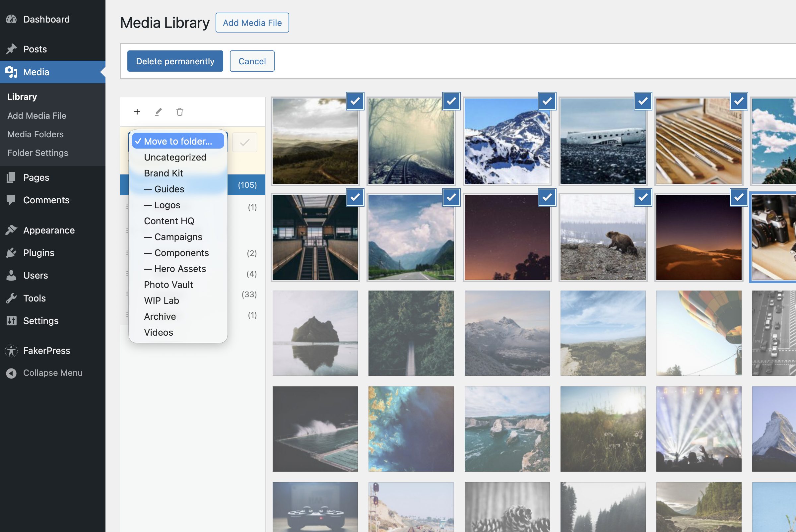Image resolution: width=796 pixels, height=532 pixels.
Task: Click the delete folder trash icon
Action: (x=180, y=112)
